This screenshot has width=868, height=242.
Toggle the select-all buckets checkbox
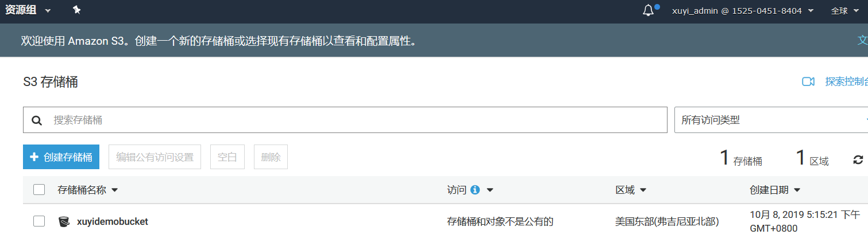click(39, 190)
